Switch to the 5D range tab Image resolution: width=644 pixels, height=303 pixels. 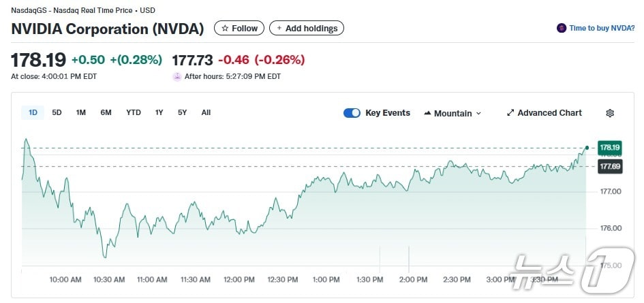pyautogui.click(x=57, y=113)
